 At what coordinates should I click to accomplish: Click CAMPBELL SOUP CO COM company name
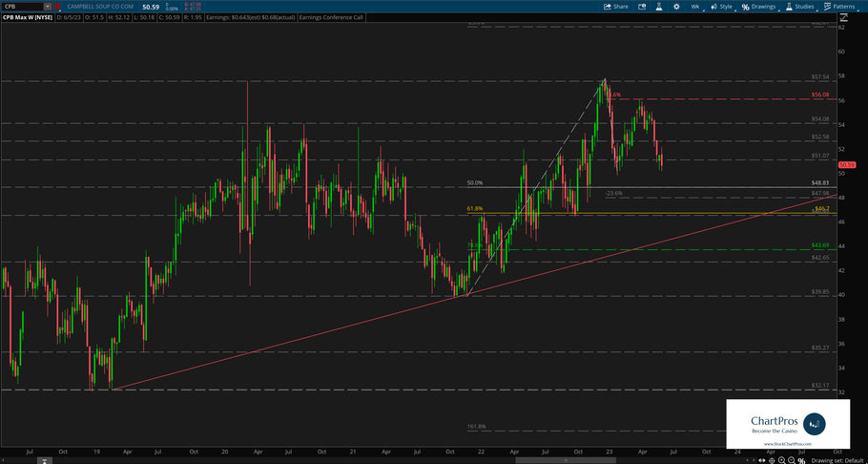[100, 7]
